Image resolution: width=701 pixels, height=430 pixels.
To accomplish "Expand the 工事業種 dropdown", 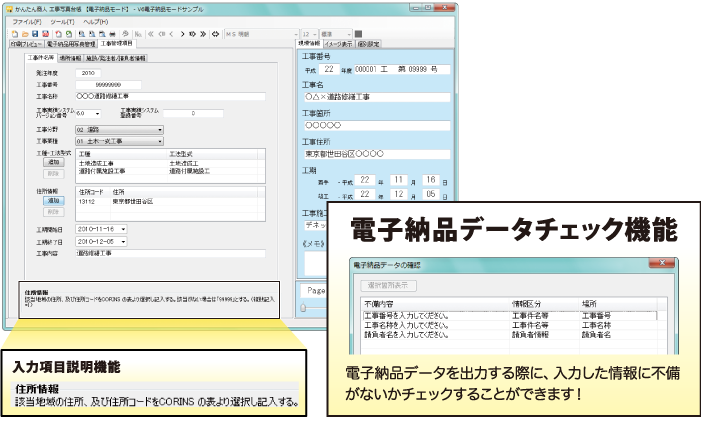I will pos(160,142).
